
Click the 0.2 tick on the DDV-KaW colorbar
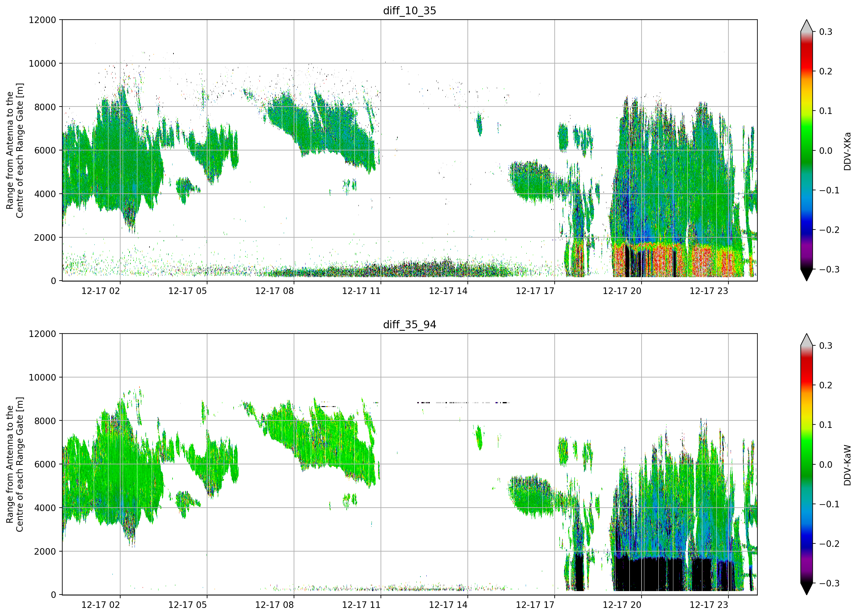(x=826, y=386)
